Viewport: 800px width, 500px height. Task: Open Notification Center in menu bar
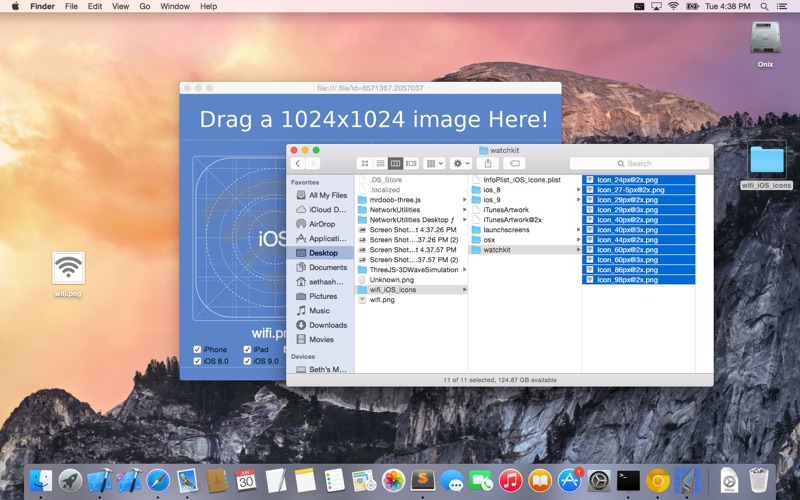click(x=782, y=6)
